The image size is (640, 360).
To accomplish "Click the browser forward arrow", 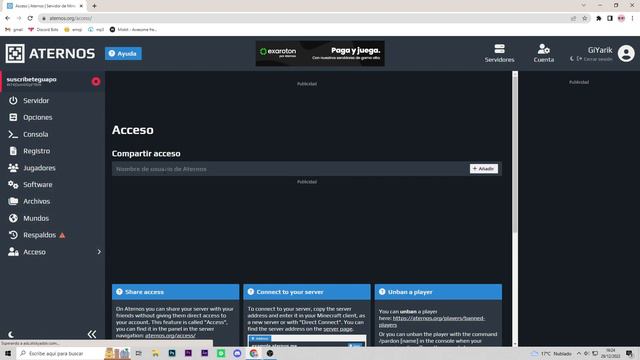I will [19, 18].
